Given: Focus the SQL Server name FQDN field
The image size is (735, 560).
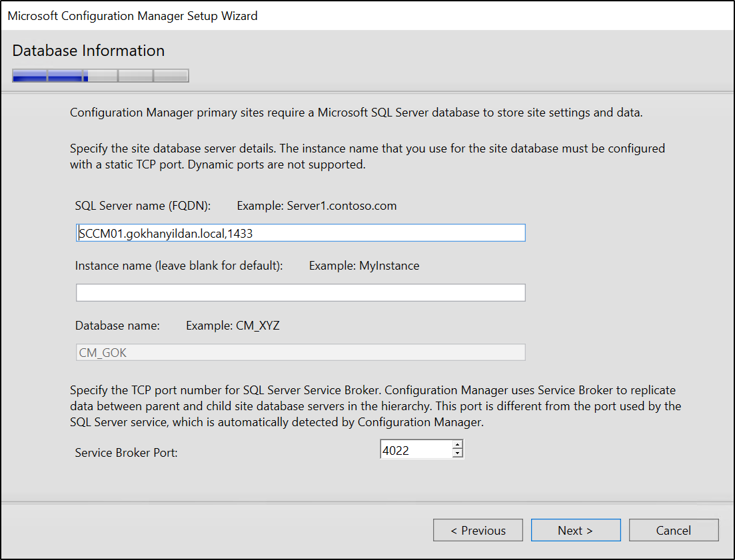Looking at the screenshot, I should (x=301, y=232).
